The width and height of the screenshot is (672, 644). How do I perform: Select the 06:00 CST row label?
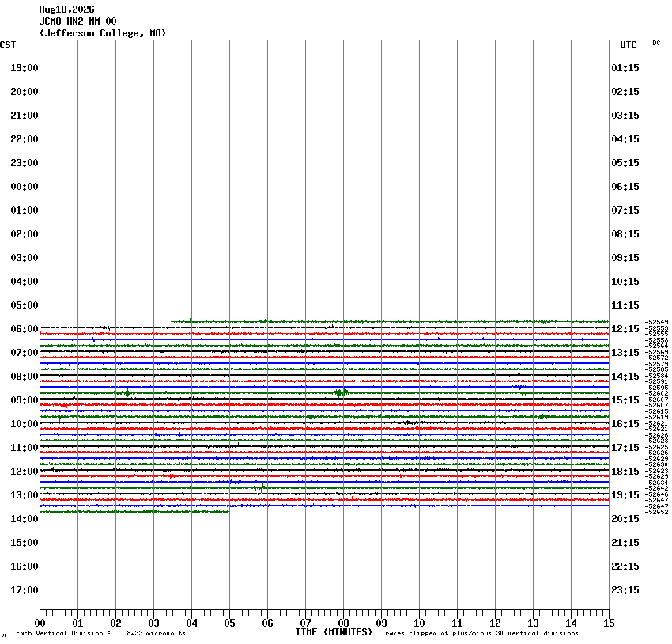(24, 329)
